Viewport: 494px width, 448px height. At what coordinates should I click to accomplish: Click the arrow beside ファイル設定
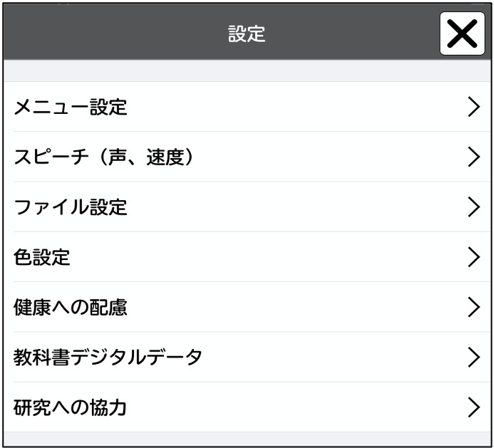474,207
